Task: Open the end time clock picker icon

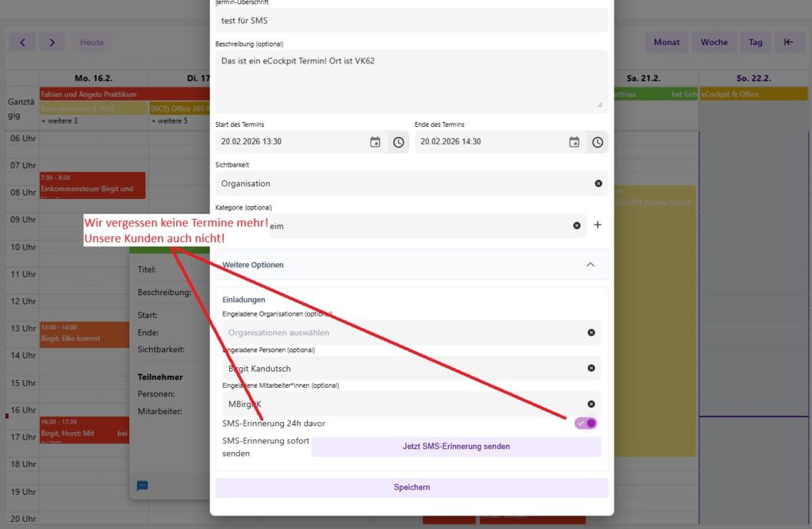Action: click(597, 142)
